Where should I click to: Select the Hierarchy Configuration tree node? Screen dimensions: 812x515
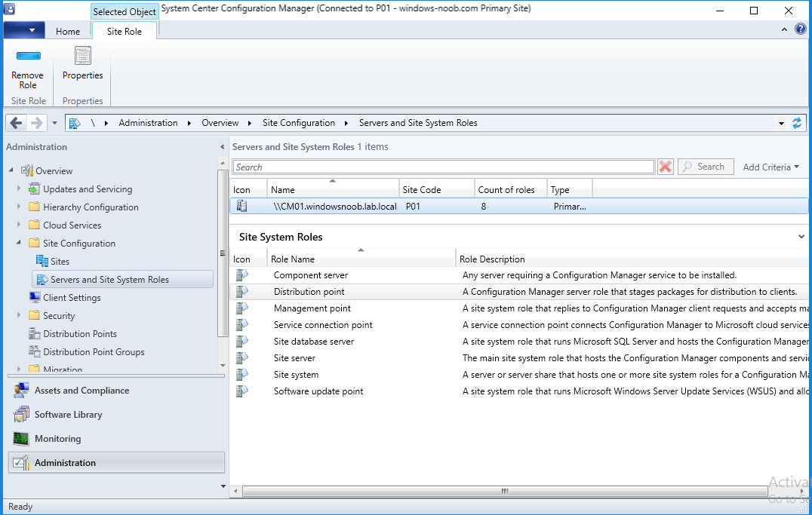click(x=91, y=207)
